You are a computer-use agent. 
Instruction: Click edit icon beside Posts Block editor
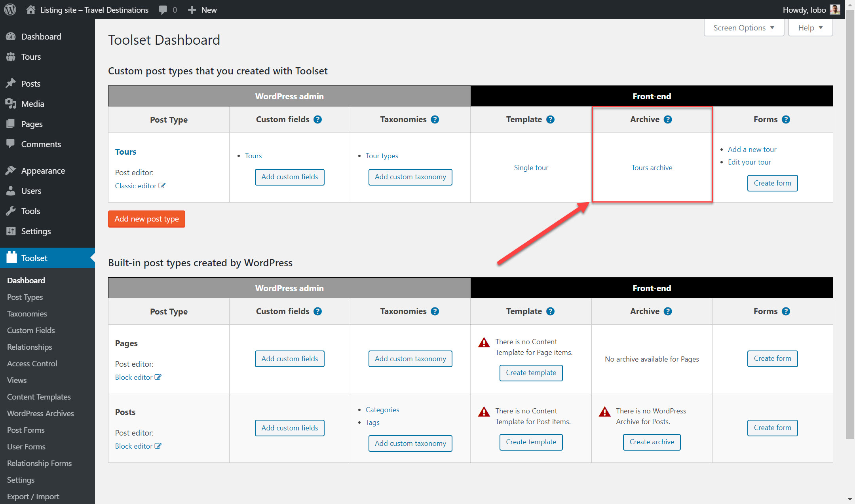[158, 446]
